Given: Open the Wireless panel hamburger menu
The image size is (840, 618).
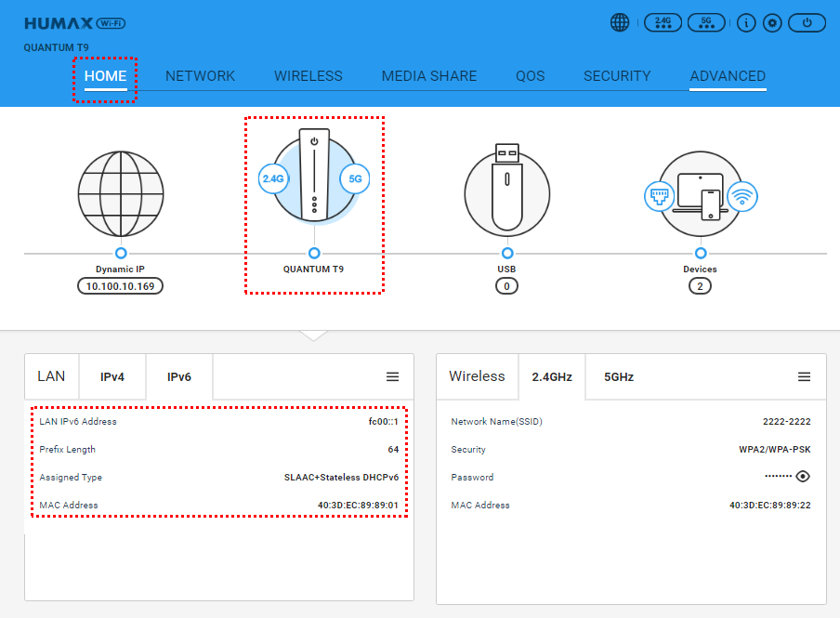Looking at the screenshot, I should coord(804,376).
